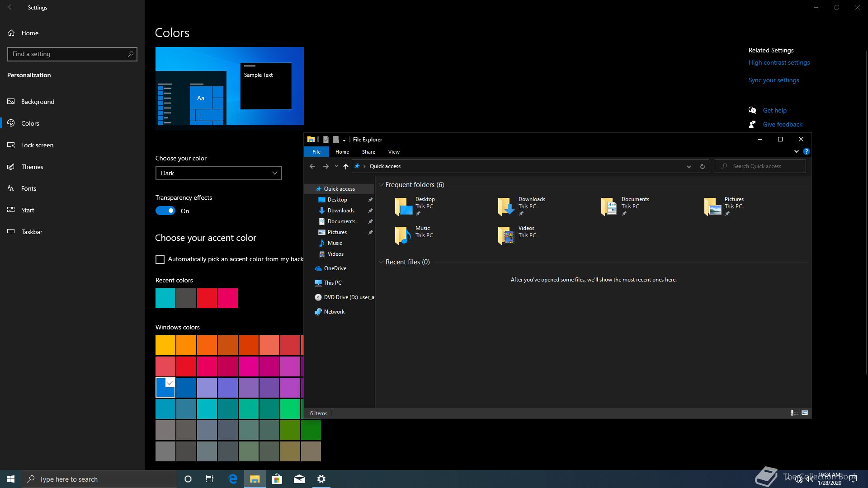The width and height of the screenshot is (868, 488).
Task: Expand the File Explorer ribbon
Action: 797,151
